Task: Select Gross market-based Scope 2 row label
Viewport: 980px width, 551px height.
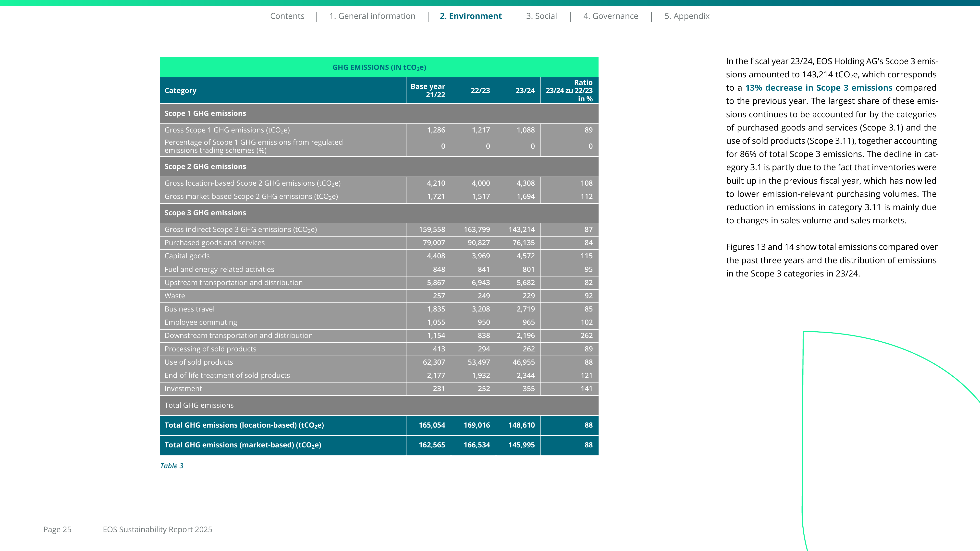Action: pyautogui.click(x=251, y=197)
